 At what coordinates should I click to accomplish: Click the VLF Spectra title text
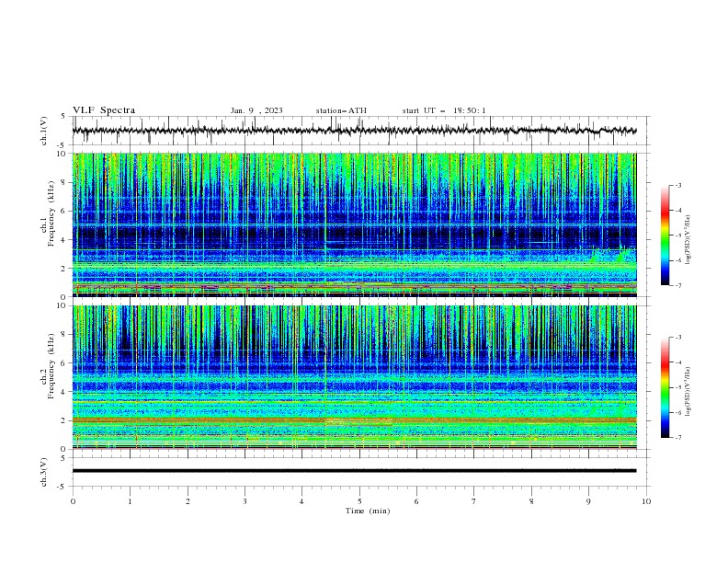104,110
